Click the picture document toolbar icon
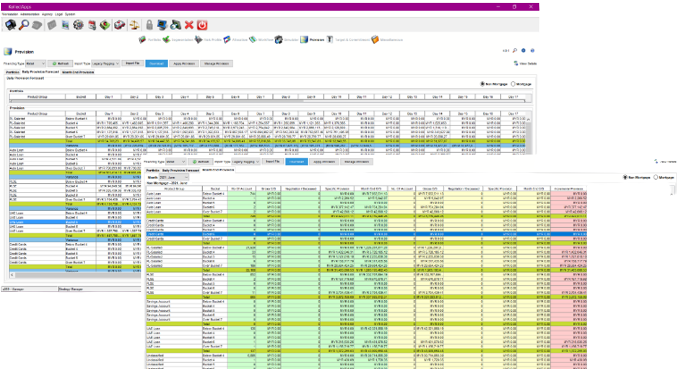The height and width of the screenshot is (369, 677). point(65,25)
